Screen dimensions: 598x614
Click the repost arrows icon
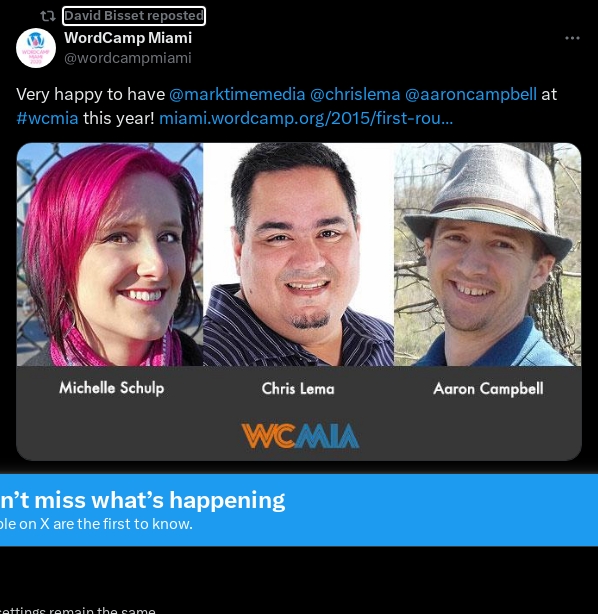48,16
